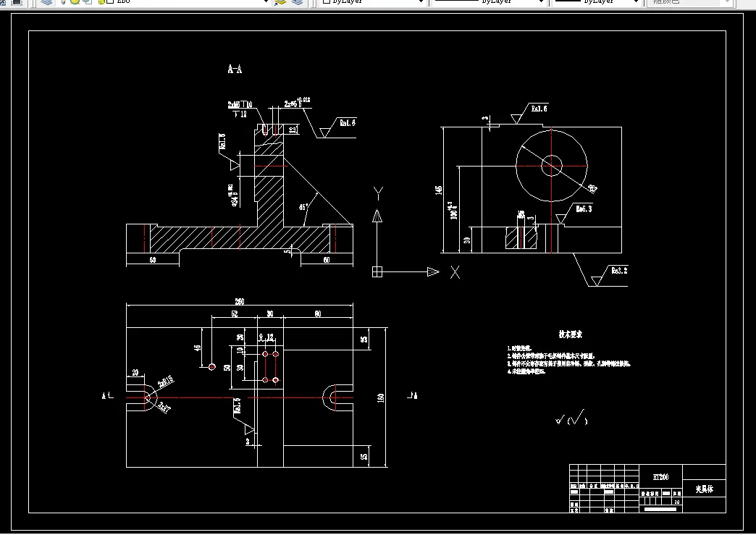Open the color ByLayer dropdown
The height and width of the screenshot is (535, 756).
(x=373, y=1)
